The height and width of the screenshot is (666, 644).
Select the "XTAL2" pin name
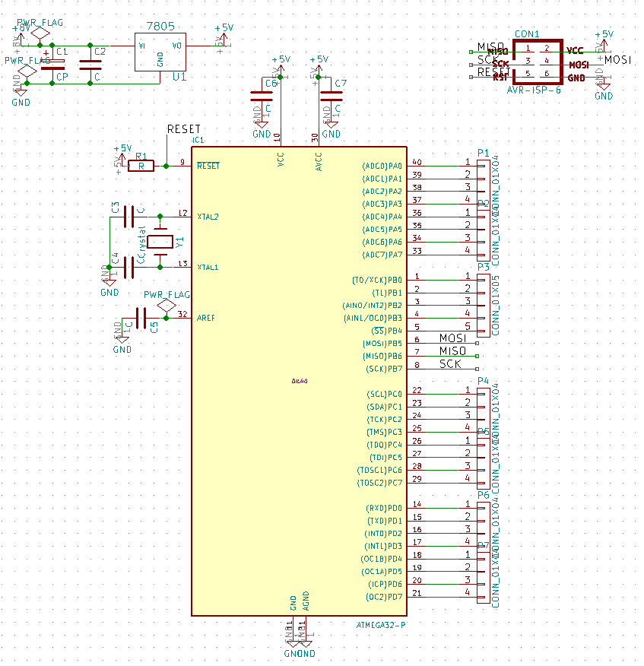(208, 217)
